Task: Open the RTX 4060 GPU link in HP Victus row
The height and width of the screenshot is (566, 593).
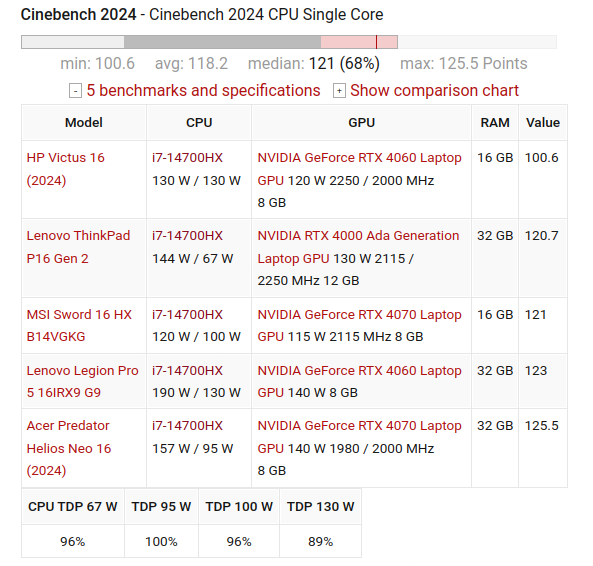Action: click(359, 169)
